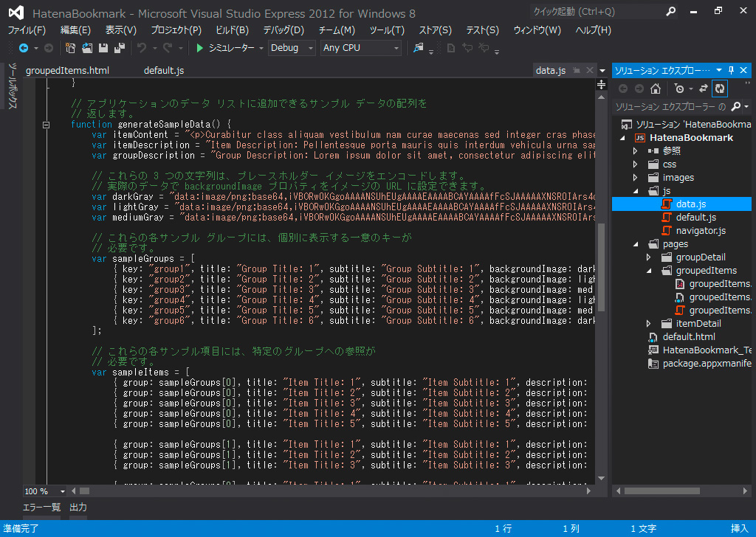Click the Sync with Active Document icon
The height and width of the screenshot is (537, 756).
click(x=704, y=89)
